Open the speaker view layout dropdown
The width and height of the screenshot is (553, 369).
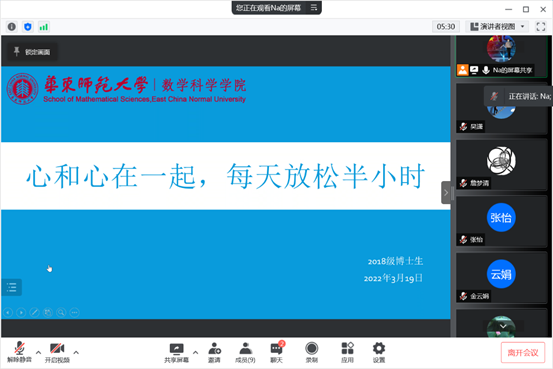click(x=498, y=27)
